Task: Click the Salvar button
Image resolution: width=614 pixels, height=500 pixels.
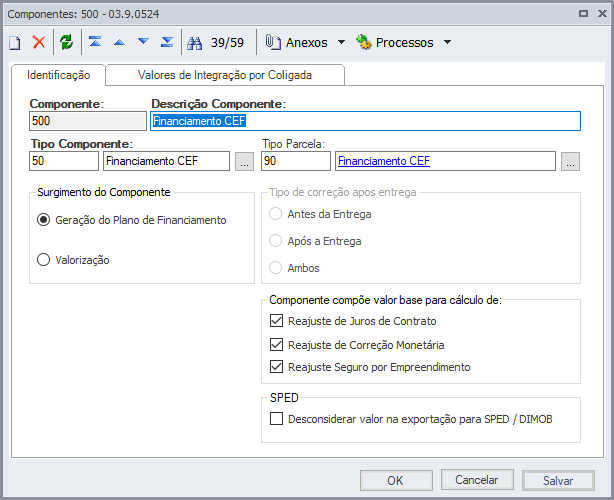Action: [x=558, y=480]
